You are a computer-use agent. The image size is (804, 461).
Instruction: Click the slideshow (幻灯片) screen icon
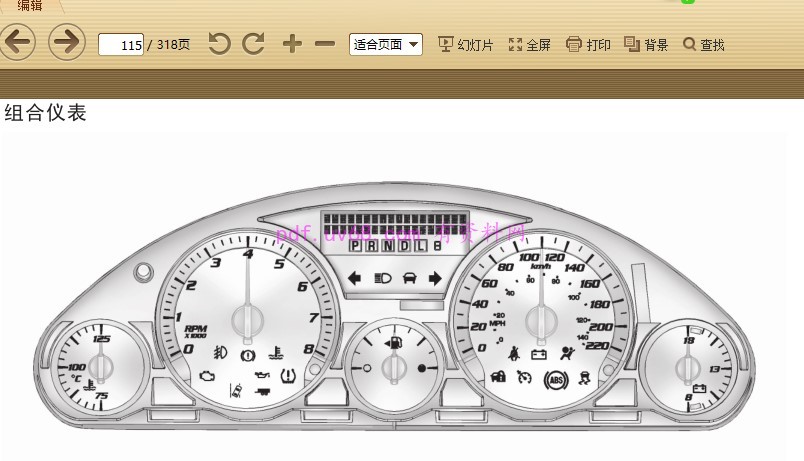[446, 44]
